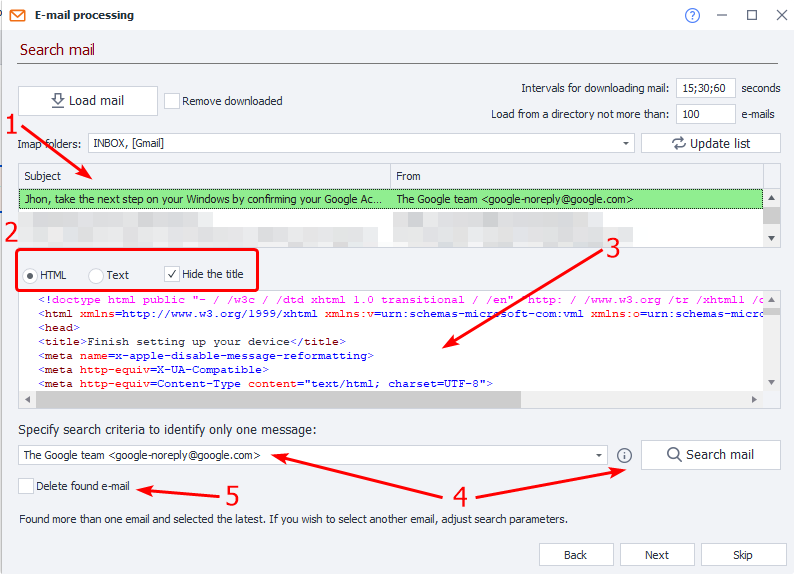This screenshot has width=794, height=574.
Task: Click the info icon beside search criteria
Action: click(625, 455)
